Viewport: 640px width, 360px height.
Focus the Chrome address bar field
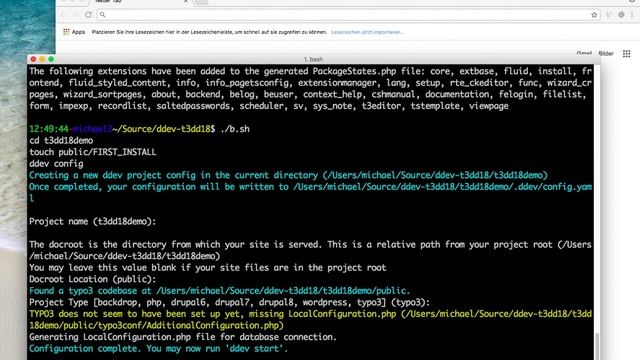[349, 15]
